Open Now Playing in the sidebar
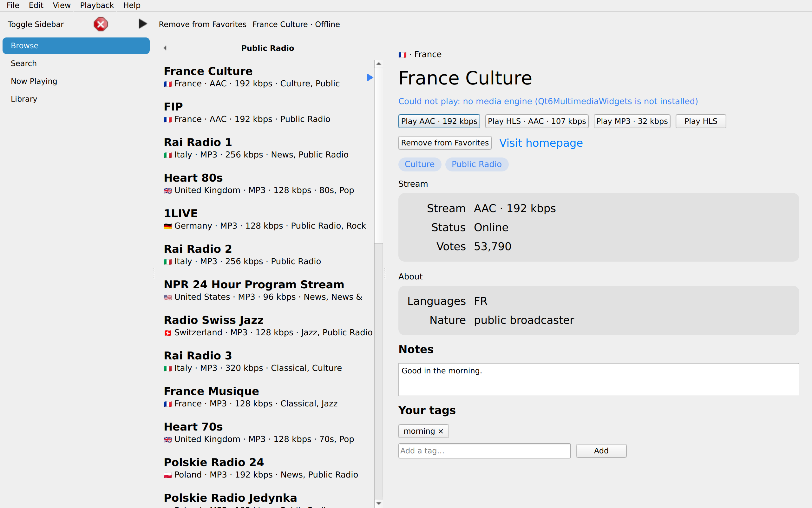Screen dimensions: 812x508 76,81
